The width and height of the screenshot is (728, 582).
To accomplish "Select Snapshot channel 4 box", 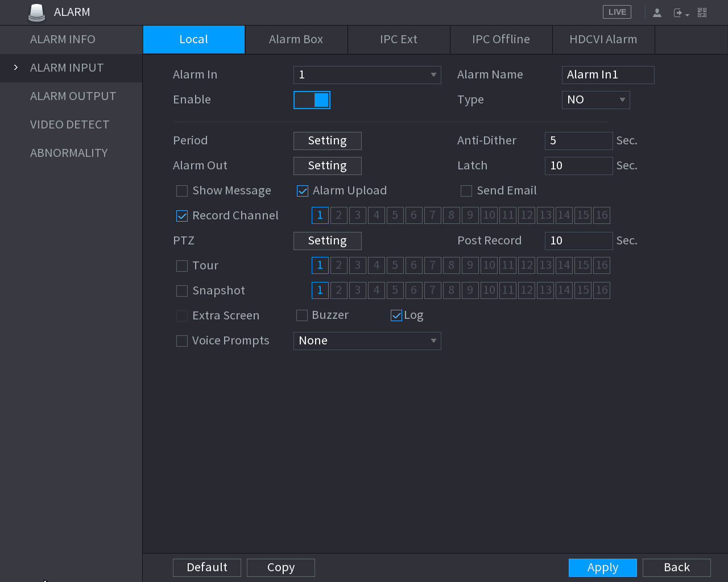I will [x=377, y=290].
